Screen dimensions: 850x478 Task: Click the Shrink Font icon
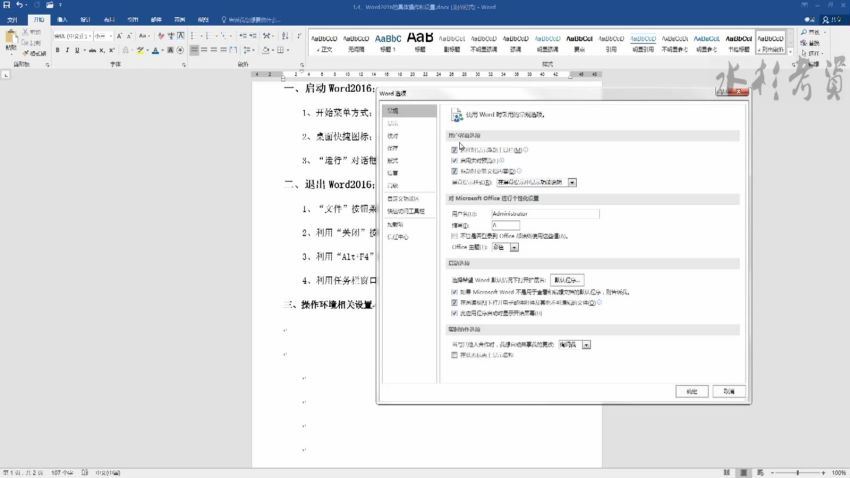[129, 36]
